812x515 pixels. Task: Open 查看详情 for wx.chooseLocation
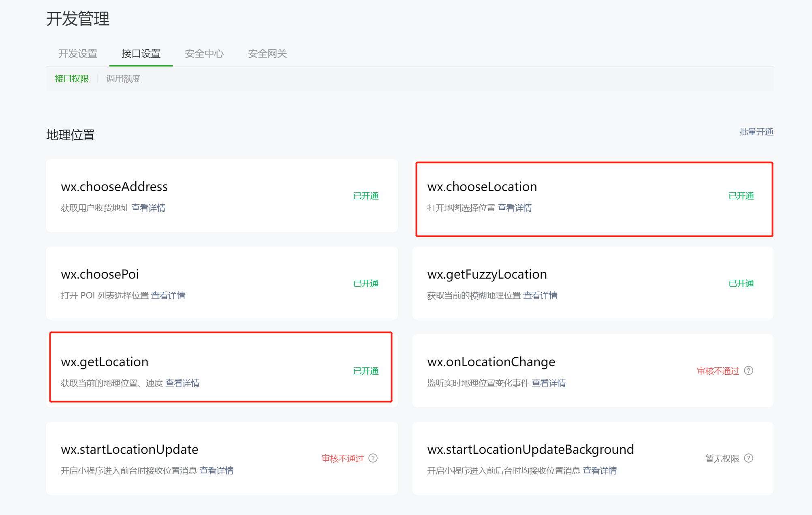515,208
